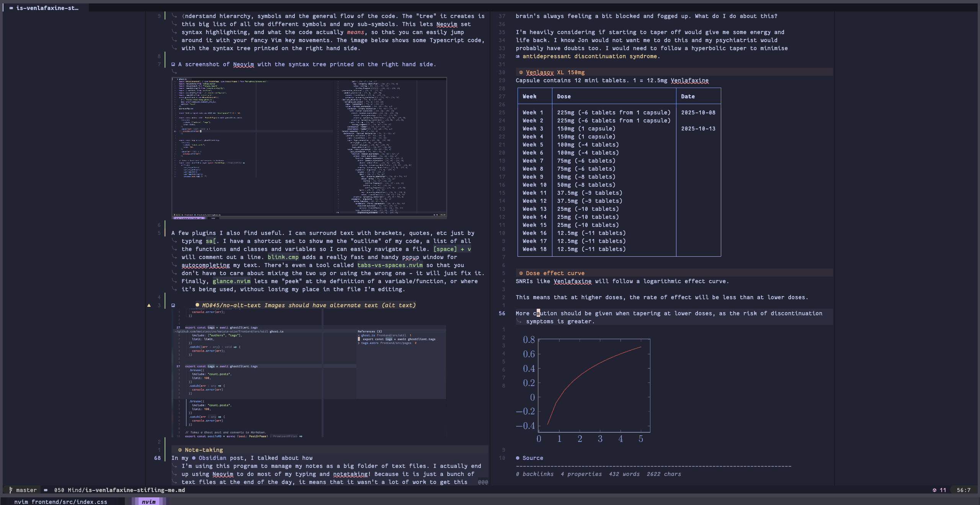Switch to the nvim tmux window tab
This screenshot has height=505, width=980.
click(x=149, y=501)
